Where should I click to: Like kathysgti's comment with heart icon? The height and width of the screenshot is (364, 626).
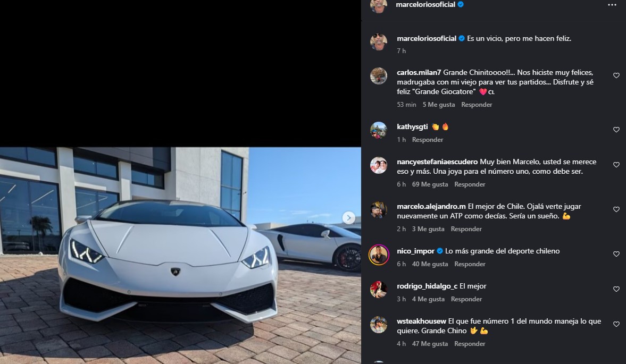click(616, 130)
